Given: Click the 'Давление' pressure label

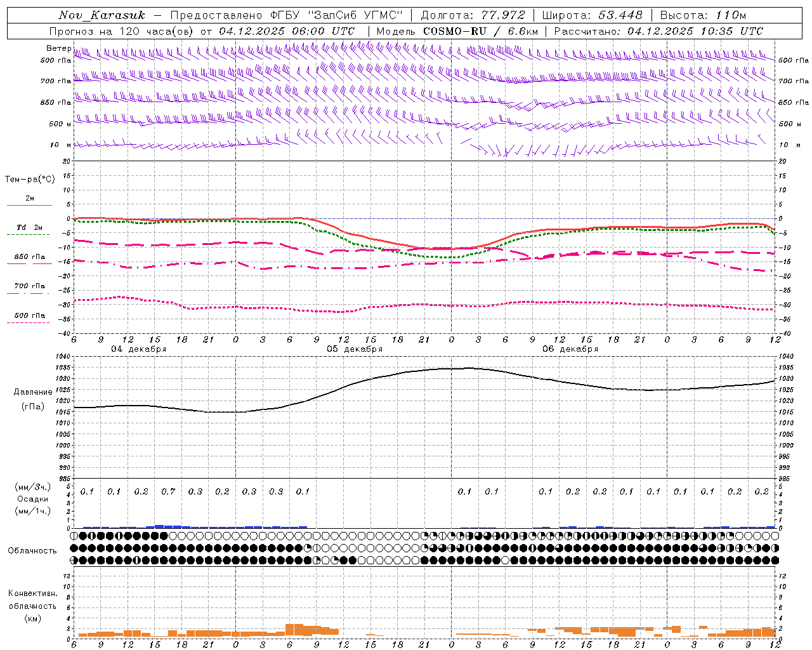Looking at the screenshot, I should tap(33, 392).
